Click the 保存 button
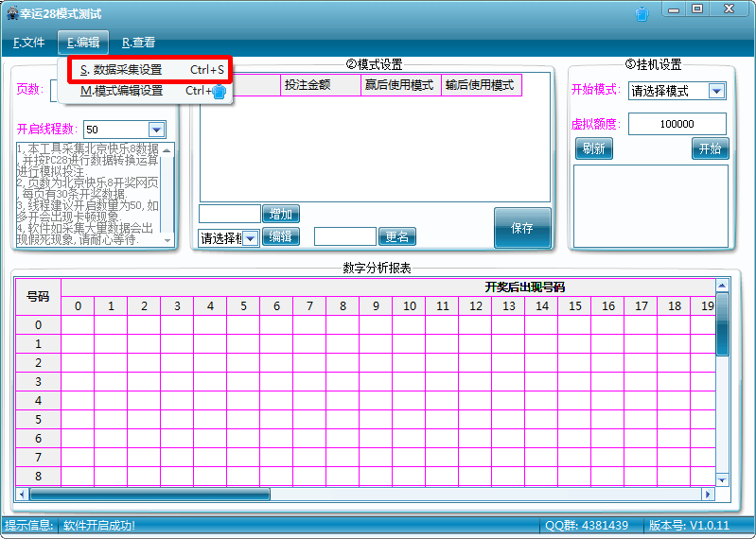756x539 pixels. pos(522,228)
